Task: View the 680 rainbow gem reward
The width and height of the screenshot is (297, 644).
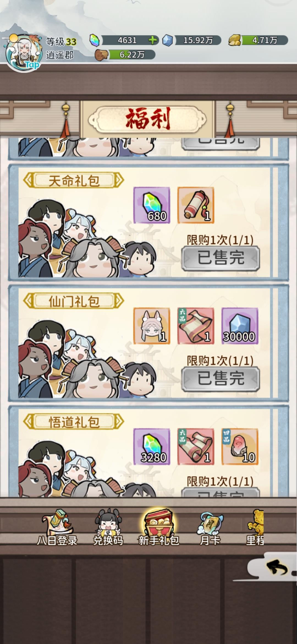Action: pyautogui.click(x=152, y=205)
